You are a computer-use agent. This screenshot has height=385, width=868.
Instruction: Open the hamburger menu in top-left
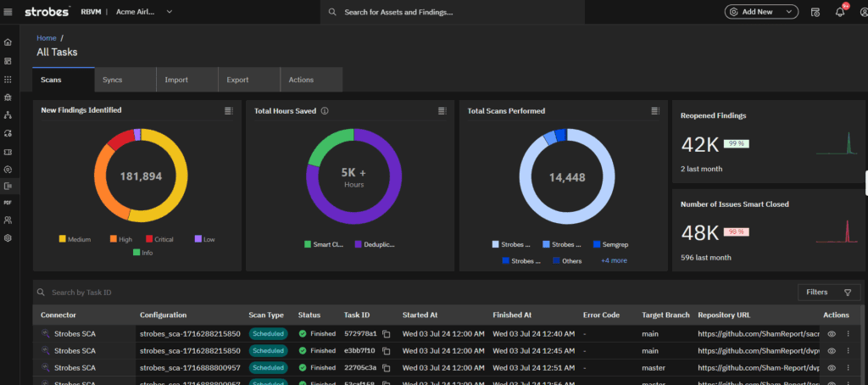point(8,12)
